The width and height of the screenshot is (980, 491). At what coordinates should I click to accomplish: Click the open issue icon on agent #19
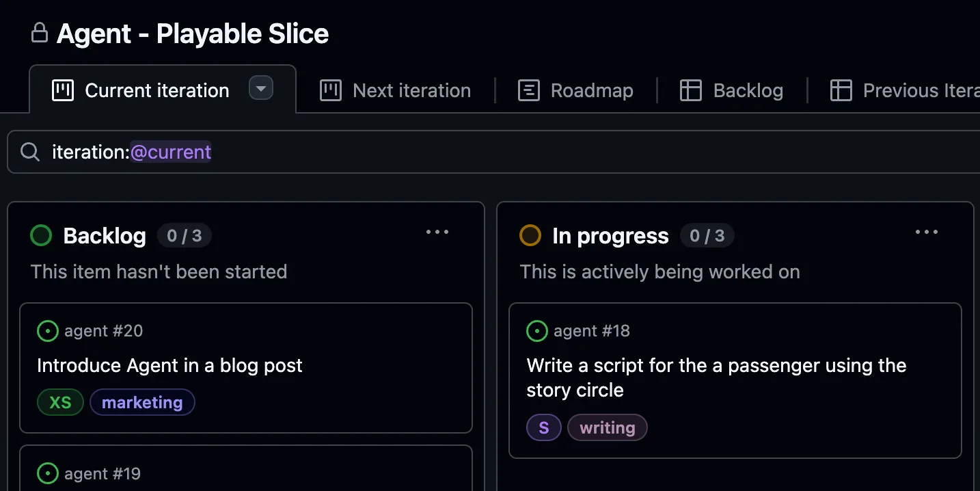point(47,473)
